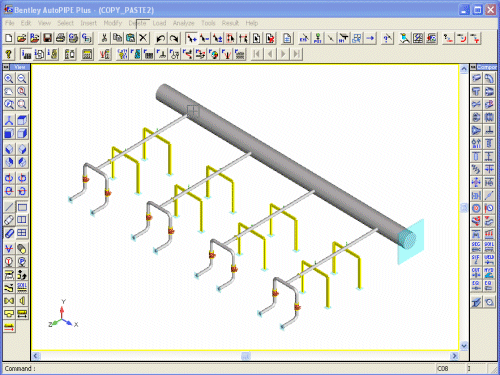Click the Undo arrow icon
The width and height of the screenshot is (500, 375).
pos(161,38)
